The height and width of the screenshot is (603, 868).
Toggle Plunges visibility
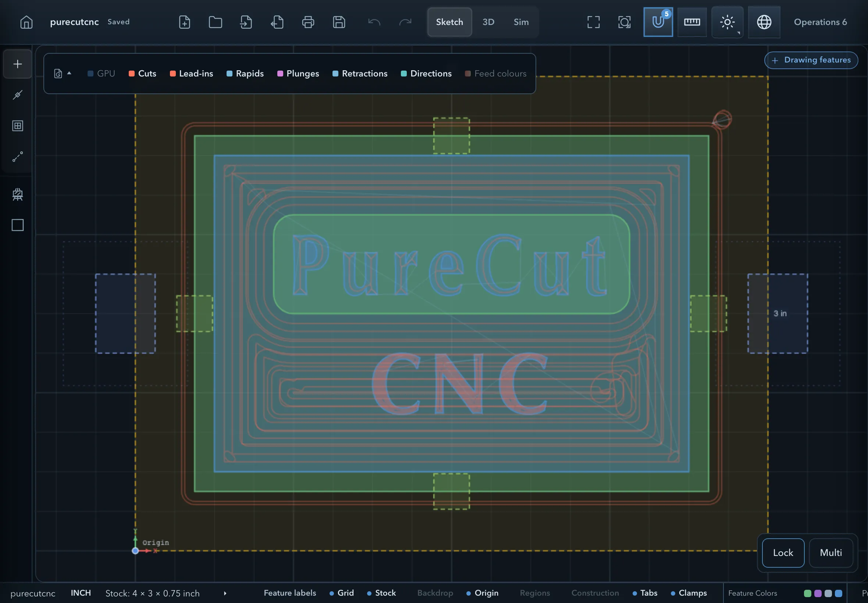[298, 74]
